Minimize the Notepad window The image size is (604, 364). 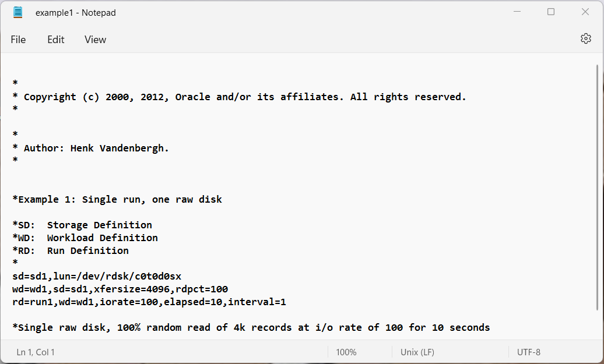coord(517,12)
